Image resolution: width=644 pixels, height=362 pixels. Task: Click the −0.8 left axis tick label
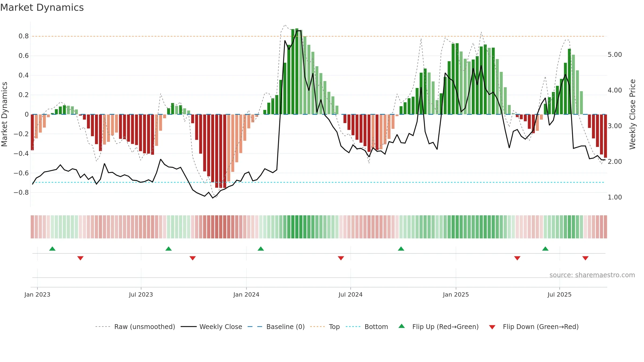tap(21, 193)
